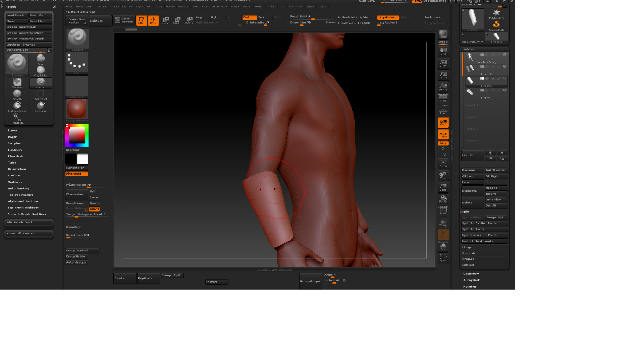The height and width of the screenshot is (362, 644).
Task: Disable the LazyMouse toggle
Action: click(387, 17)
